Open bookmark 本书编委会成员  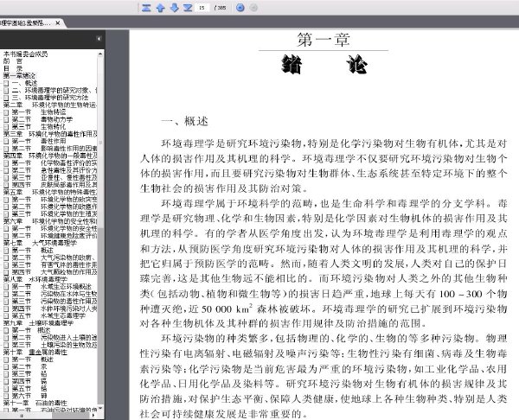click(26, 54)
